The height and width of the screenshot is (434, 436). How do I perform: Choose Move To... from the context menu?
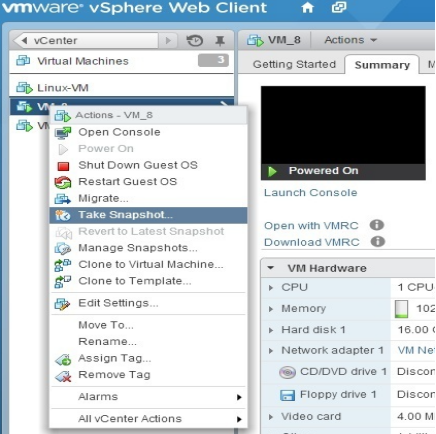pos(148,325)
